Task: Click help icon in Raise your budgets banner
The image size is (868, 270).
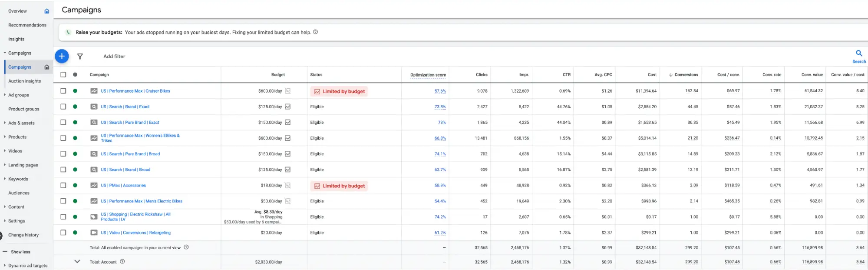Action: coord(316,32)
